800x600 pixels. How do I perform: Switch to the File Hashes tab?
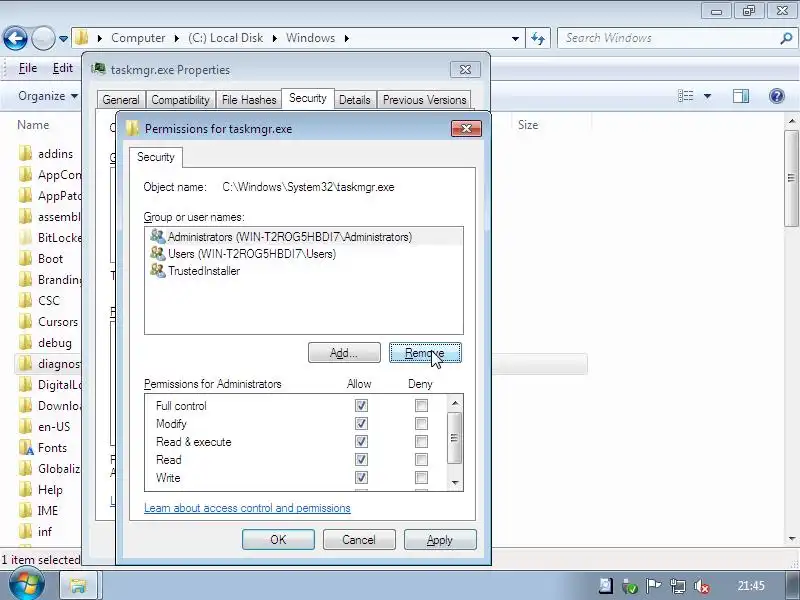pos(249,99)
